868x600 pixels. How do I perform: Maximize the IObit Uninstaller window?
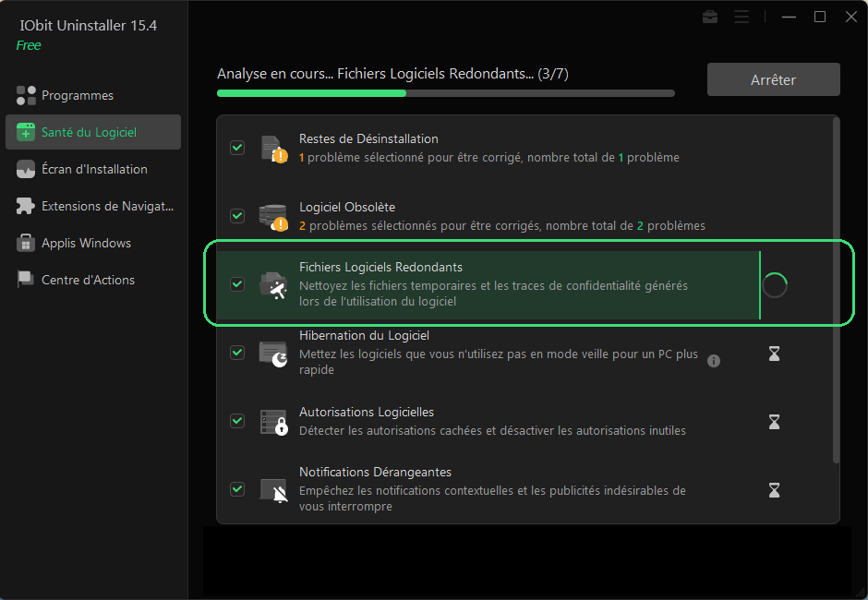click(820, 18)
